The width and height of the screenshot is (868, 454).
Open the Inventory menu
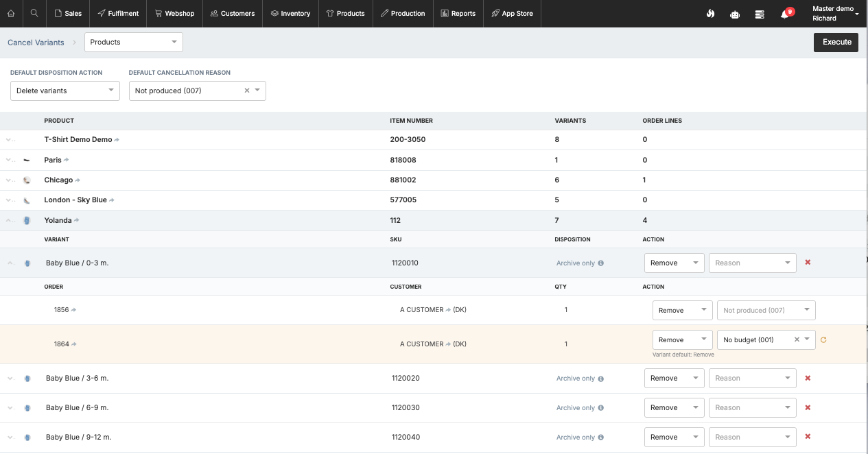click(290, 14)
